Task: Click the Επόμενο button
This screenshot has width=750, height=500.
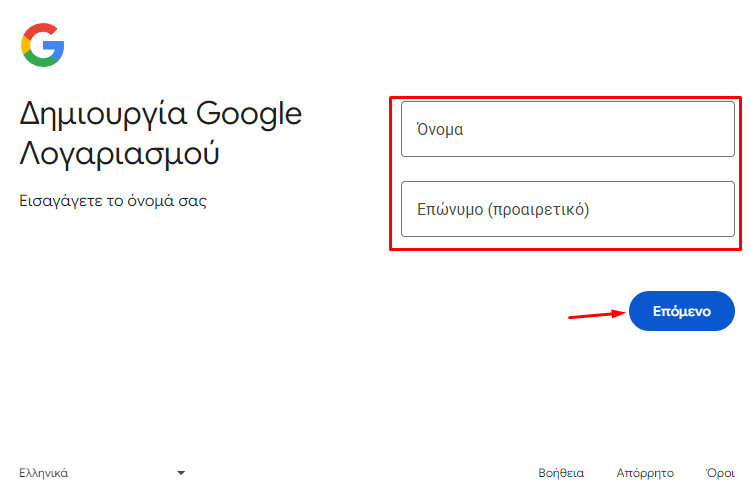Action: point(682,311)
